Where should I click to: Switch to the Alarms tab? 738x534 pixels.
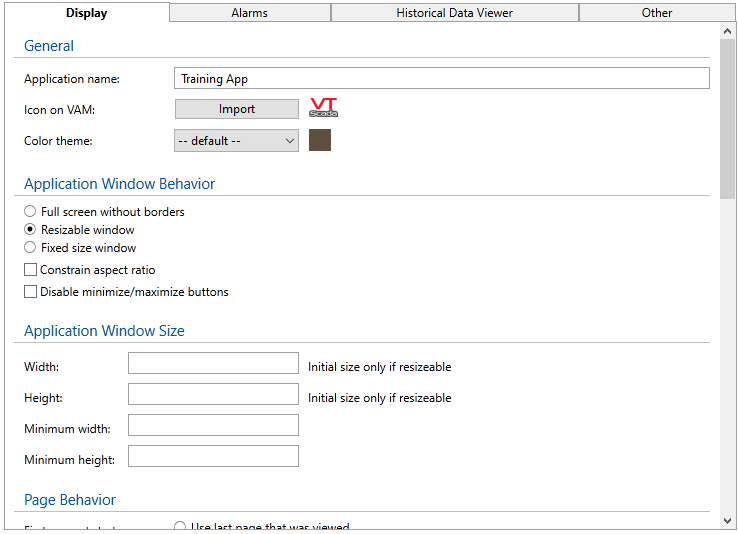point(249,13)
